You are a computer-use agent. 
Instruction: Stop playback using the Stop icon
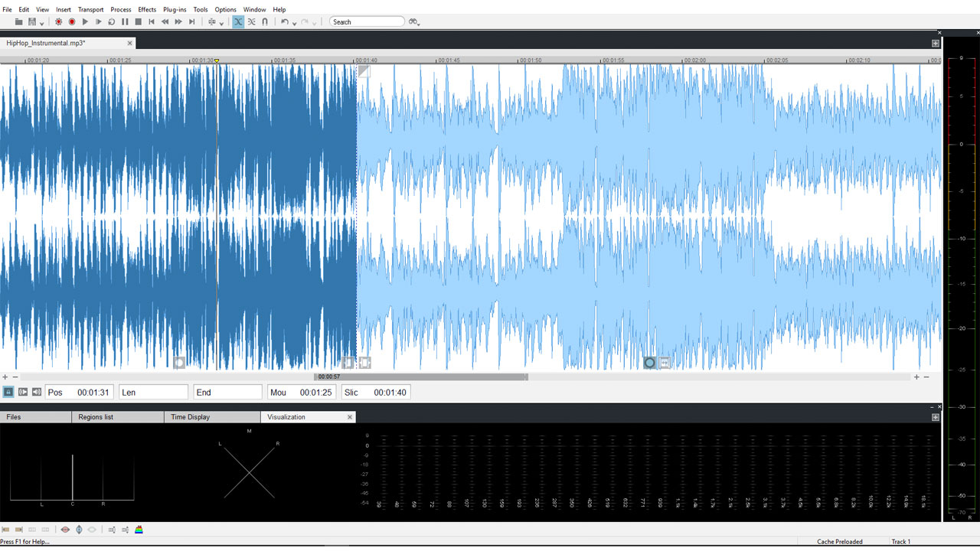point(137,21)
